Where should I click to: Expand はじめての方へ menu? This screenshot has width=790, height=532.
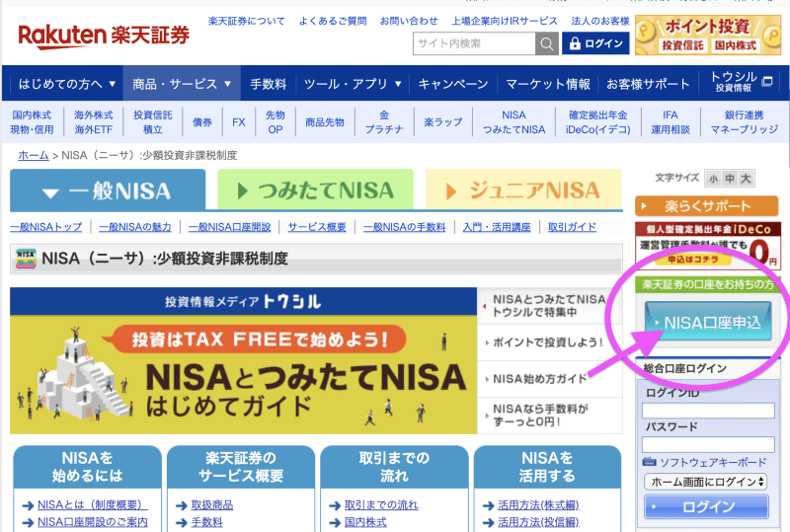tap(66, 84)
